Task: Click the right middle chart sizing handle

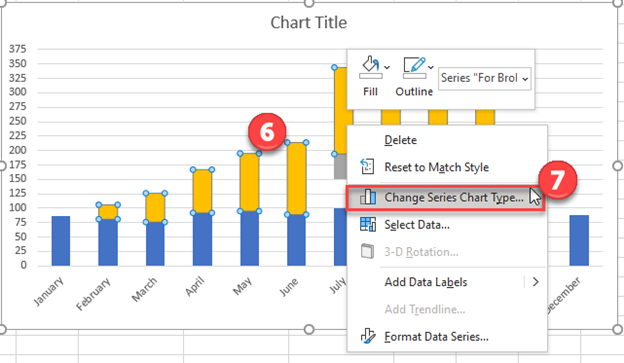Action: click(x=617, y=166)
